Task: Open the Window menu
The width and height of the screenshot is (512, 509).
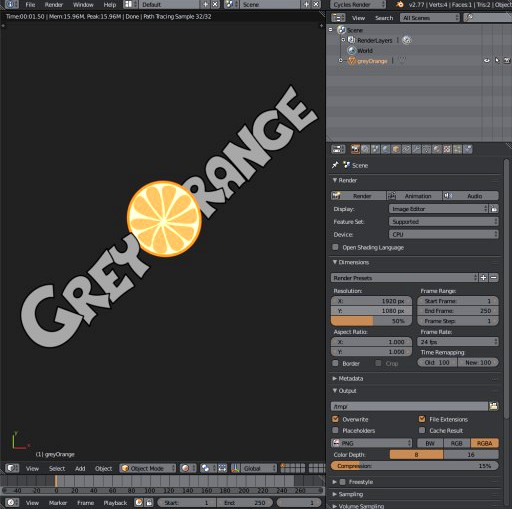Action: [83, 5]
